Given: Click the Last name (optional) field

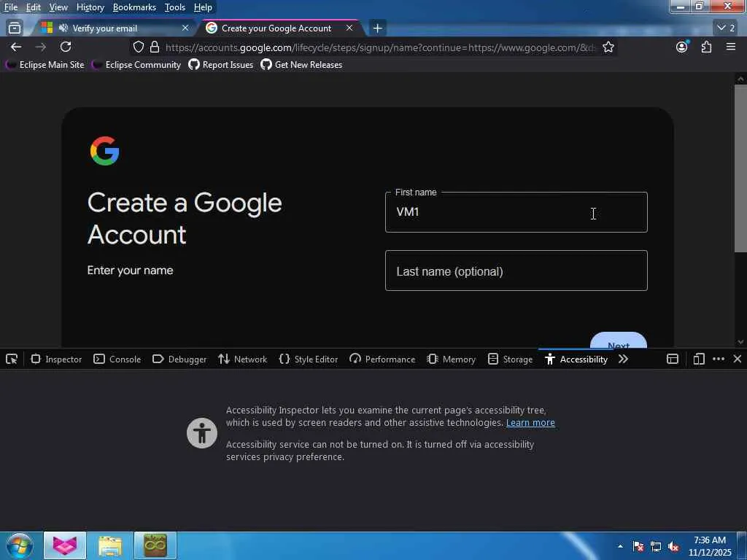Looking at the screenshot, I should 516,271.
